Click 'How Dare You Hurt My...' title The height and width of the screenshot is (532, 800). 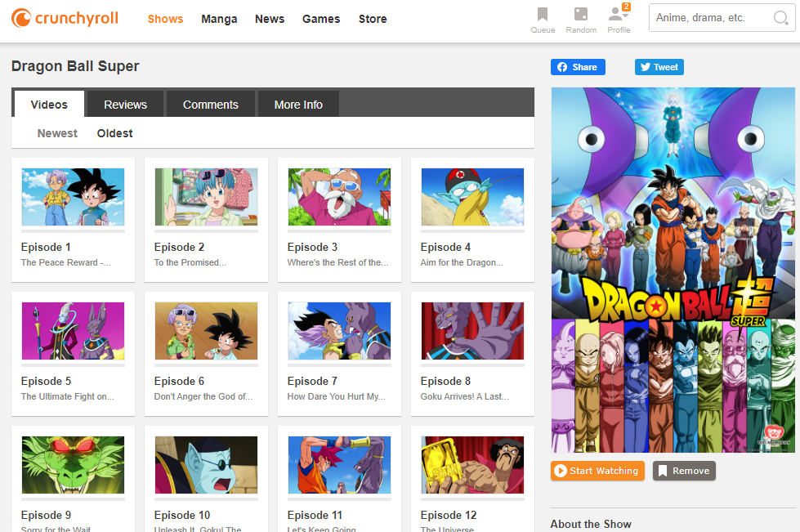tap(336, 396)
